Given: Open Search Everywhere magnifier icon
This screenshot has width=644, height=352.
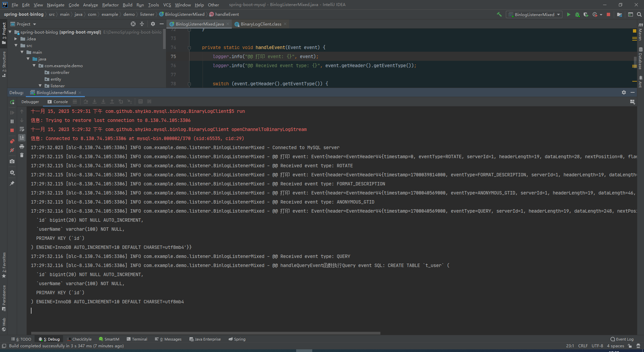Looking at the screenshot, I should pos(639,14).
